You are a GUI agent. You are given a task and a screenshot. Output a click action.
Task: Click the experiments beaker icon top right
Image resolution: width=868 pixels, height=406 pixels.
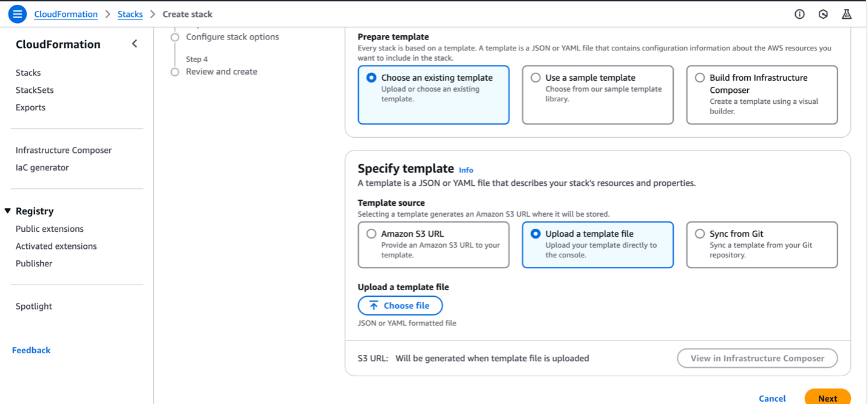click(846, 13)
